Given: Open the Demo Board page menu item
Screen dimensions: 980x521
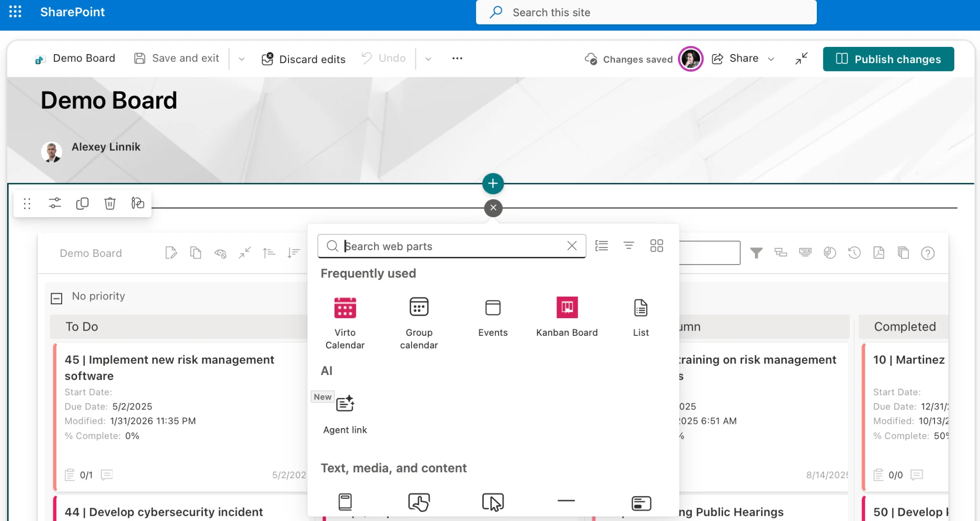Looking at the screenshot, I should (x=75, y=58).
